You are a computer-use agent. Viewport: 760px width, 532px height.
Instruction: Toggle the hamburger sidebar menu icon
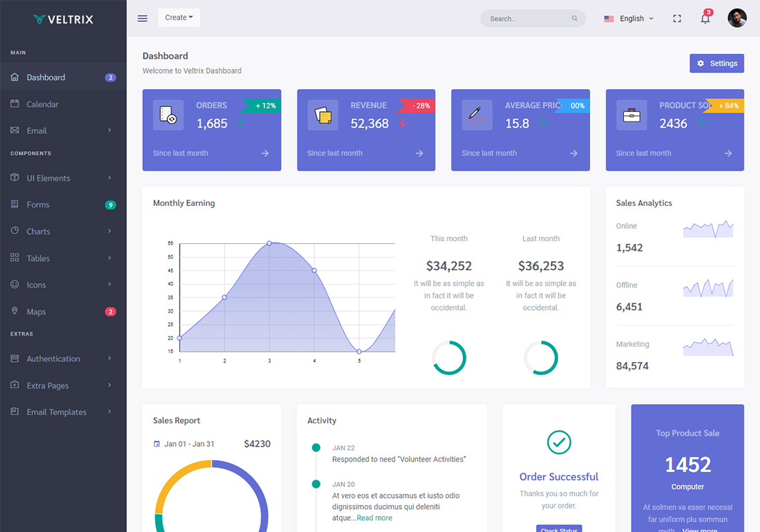point(142,19)
